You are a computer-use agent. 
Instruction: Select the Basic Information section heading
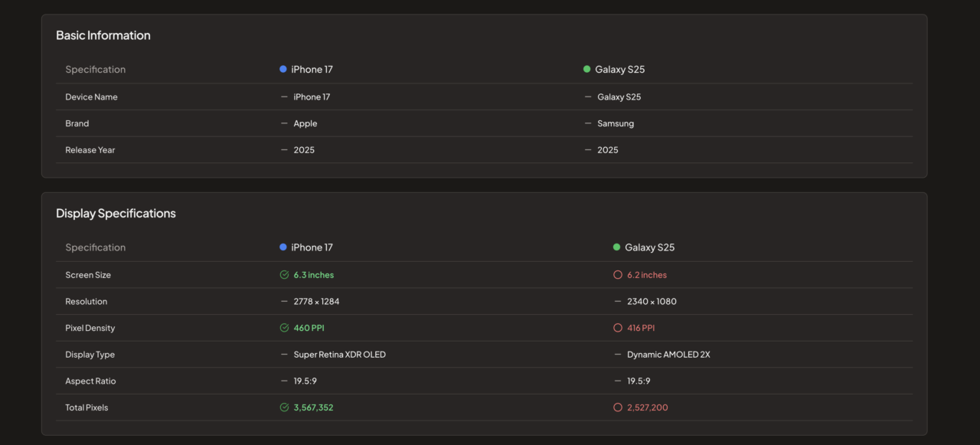coord(103,35)
